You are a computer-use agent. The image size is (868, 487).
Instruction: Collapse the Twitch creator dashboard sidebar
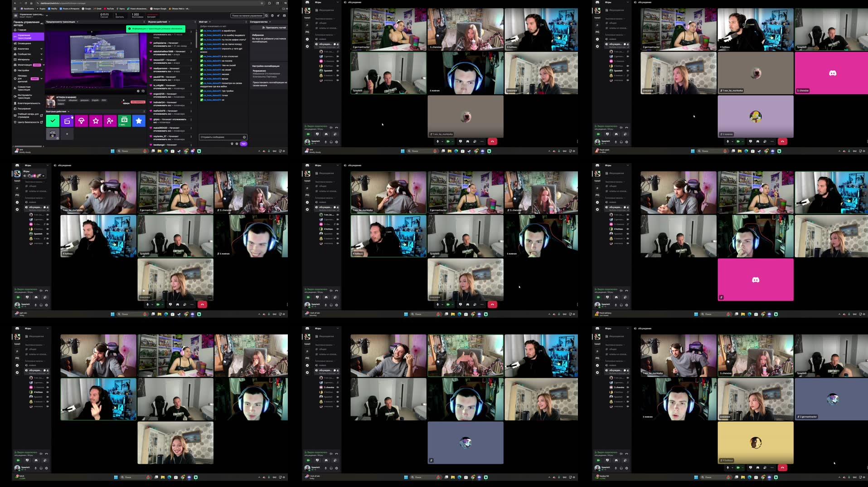pos(42,24)
